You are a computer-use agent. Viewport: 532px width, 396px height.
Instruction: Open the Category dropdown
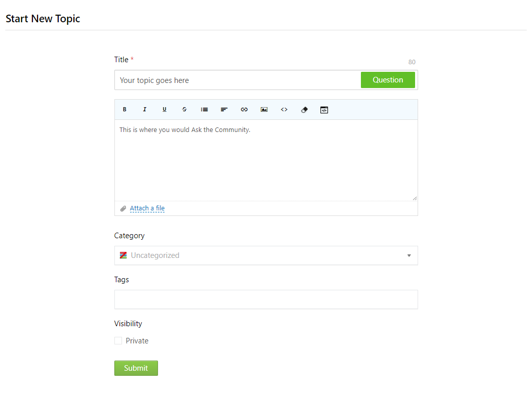pos(266,255)
